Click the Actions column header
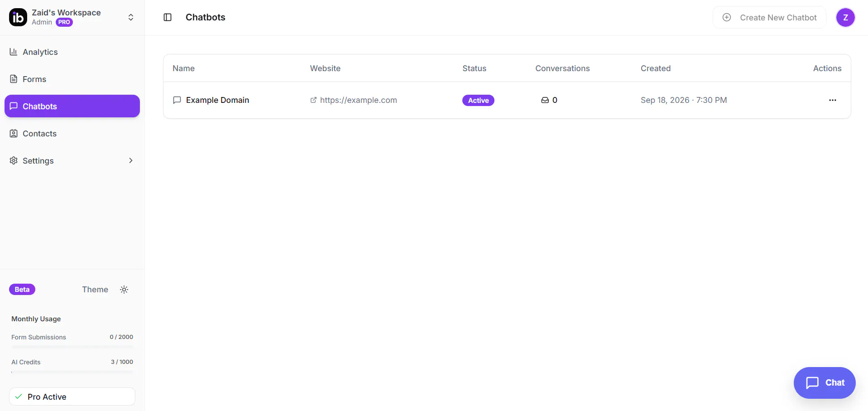Screen dimensions: 868x411 click(827, 68)
